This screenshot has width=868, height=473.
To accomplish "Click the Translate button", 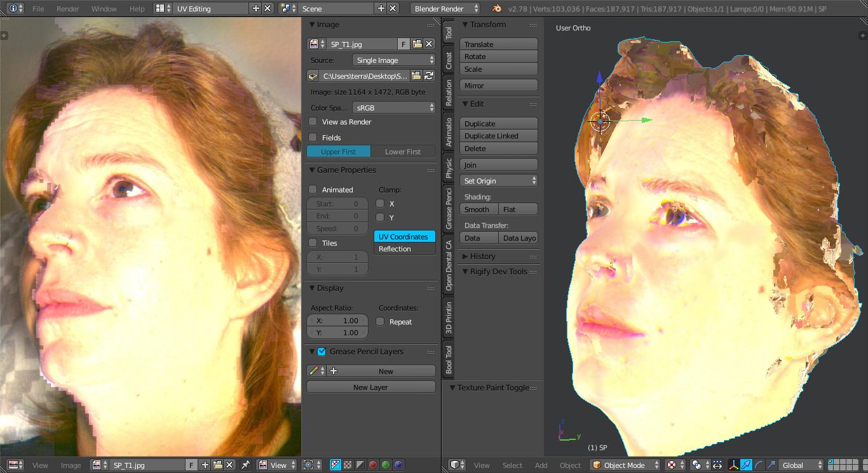I will tap(499, 44).
